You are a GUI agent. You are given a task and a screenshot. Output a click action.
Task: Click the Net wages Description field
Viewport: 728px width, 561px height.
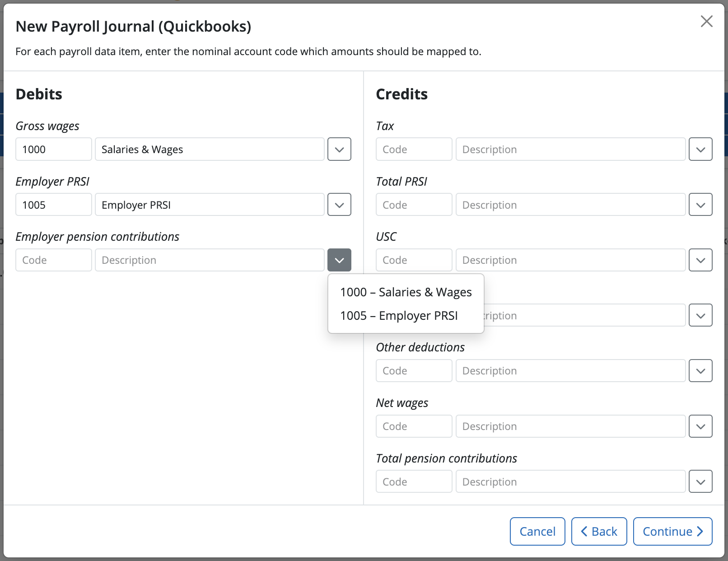570,426
